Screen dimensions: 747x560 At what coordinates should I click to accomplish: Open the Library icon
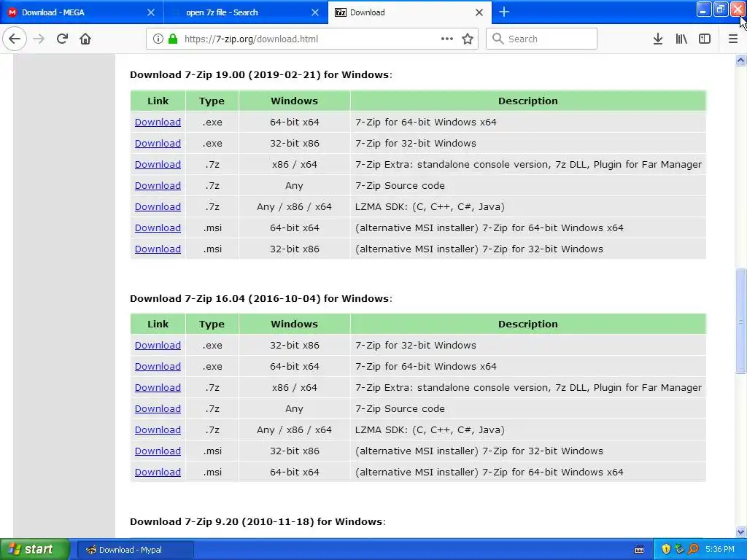point(681,39)
